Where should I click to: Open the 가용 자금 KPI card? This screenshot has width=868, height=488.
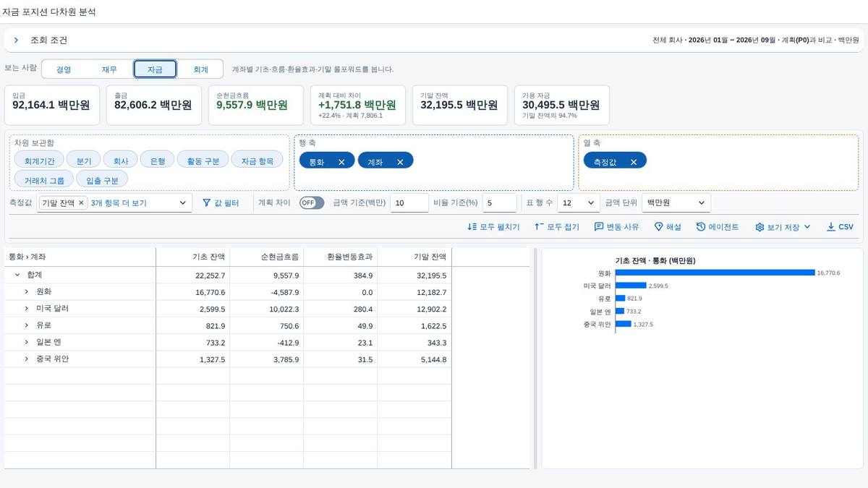[562, 105]
